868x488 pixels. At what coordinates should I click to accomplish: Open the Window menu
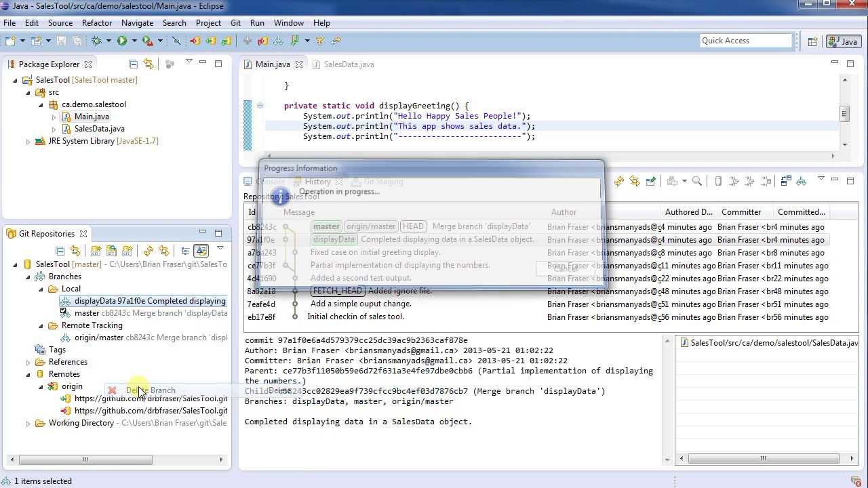(x=289, y=23)
